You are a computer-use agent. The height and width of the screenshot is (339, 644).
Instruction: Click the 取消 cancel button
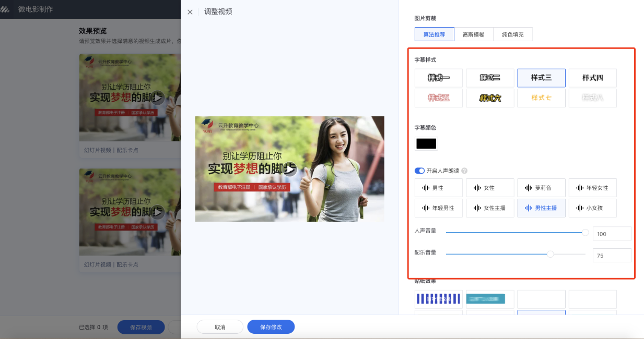(x=220, y=326)
